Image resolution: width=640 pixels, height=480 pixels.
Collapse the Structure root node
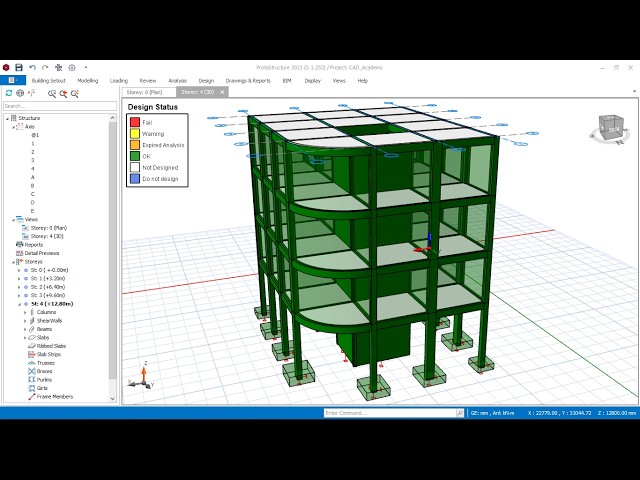pos(7,118)
